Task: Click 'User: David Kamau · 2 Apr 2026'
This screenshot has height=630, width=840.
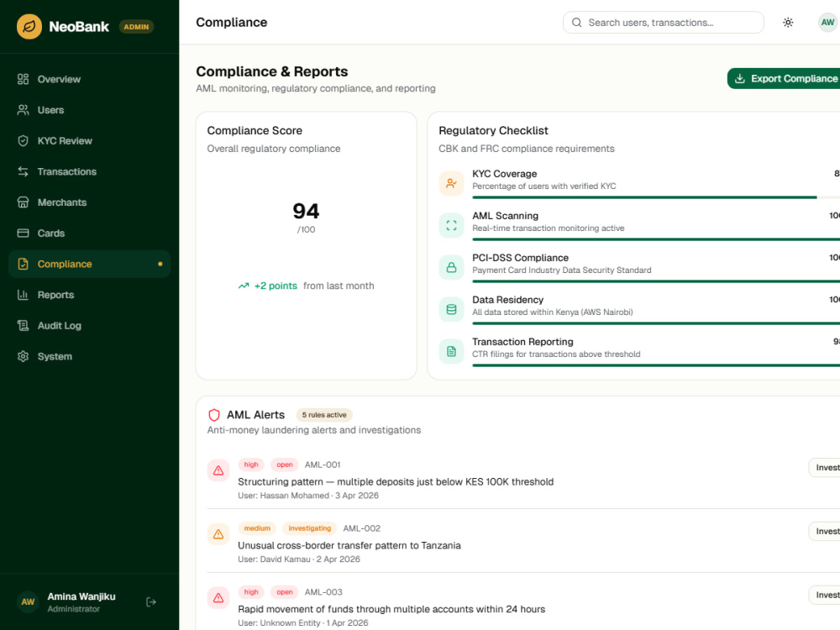Action: 299,559
